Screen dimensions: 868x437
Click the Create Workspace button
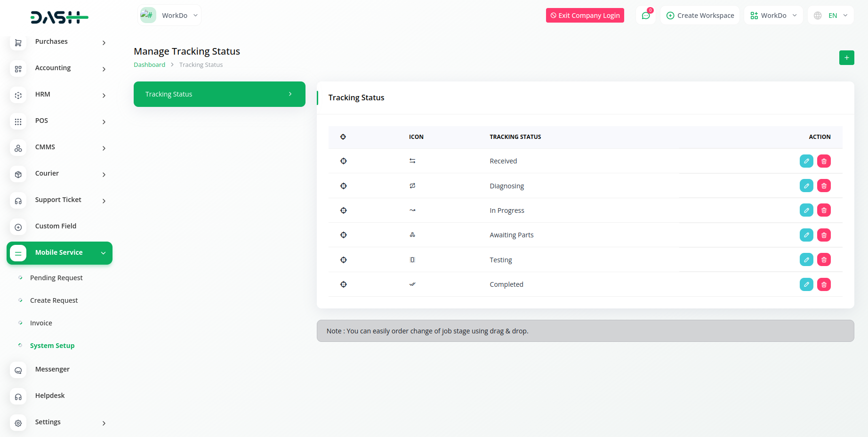coord(700,16)
